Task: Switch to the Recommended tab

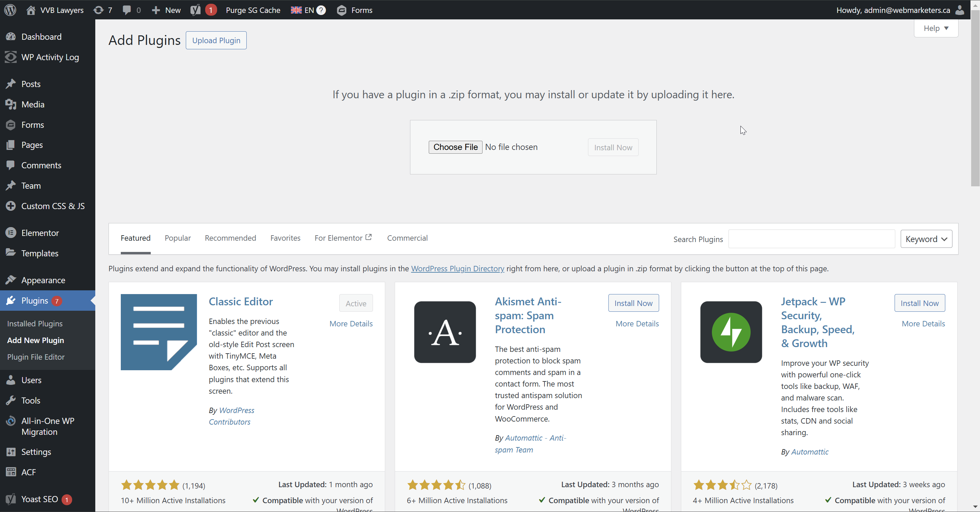Action: [230, 238]
